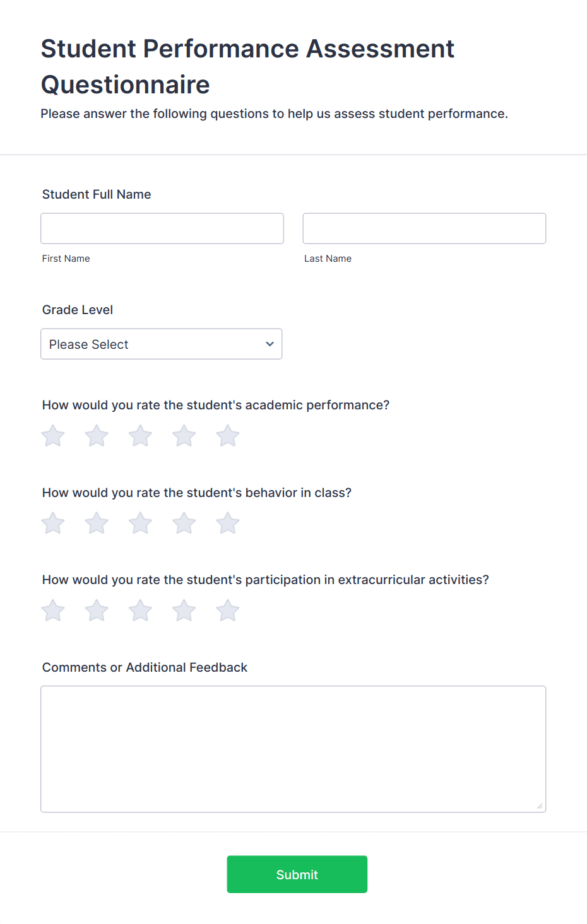Viewport: 587px width, 924px height.
Task: Rate extracurricular participation two stars
Action: [x=97, y=611]
